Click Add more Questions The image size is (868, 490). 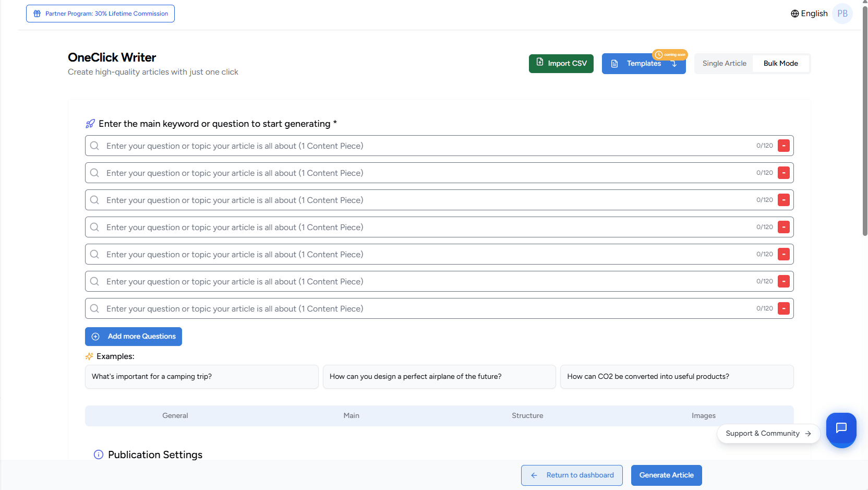(x=134, y=337)
